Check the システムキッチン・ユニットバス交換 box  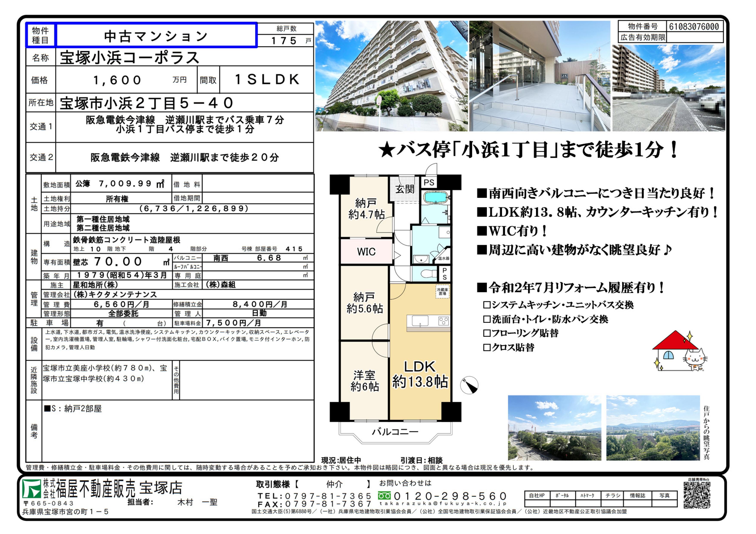click(x=487, y=305)
